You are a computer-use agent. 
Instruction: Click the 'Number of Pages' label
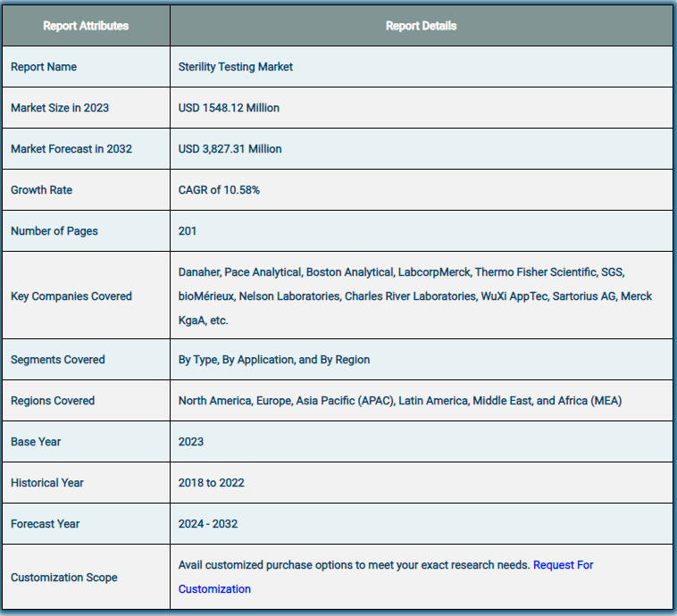tap(54, 231)
